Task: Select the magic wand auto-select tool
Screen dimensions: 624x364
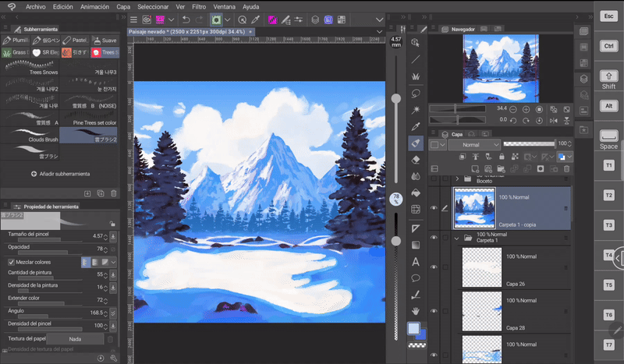Action: (416, 110)
